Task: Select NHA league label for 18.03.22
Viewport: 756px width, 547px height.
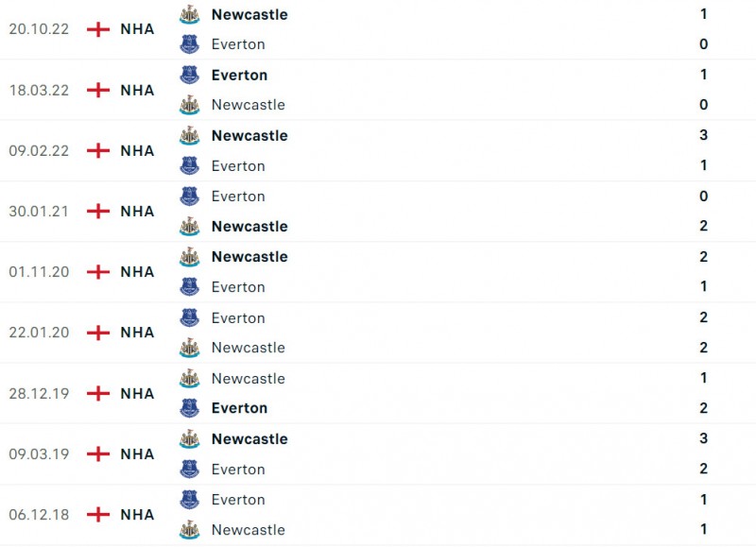Action: point(137,90)
